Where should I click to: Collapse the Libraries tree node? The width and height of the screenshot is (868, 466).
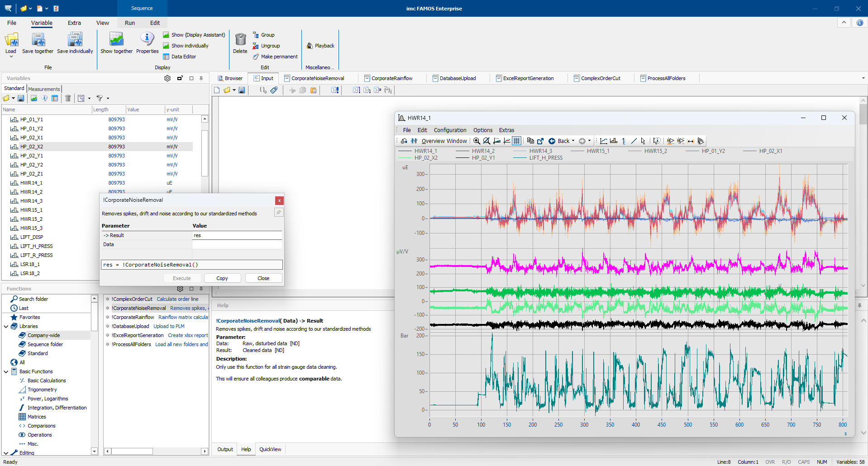coord(6,326)
